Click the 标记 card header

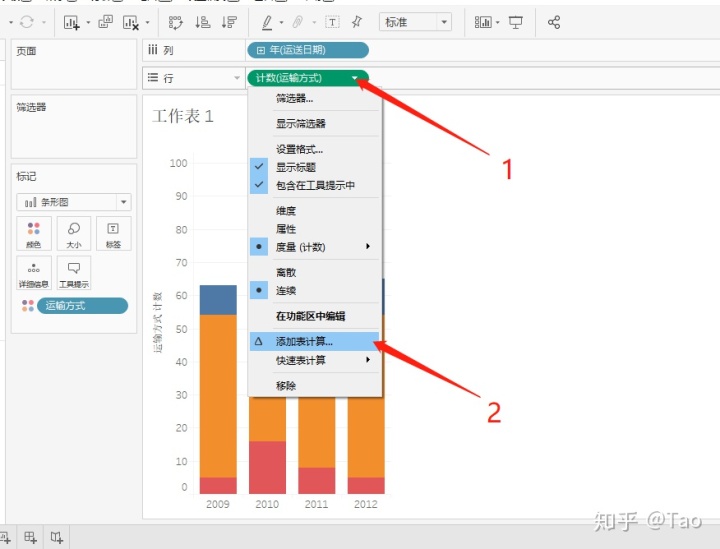click(x=26, y=176)
